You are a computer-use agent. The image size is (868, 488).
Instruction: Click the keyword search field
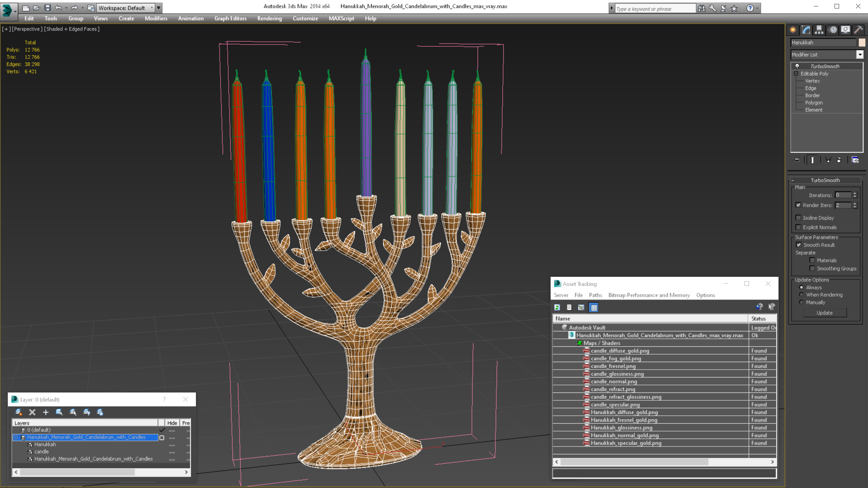tap(655, 9)
